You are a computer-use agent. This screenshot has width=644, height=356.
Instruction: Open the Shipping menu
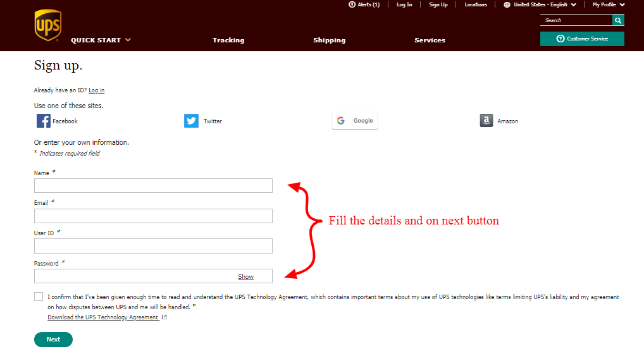coord(330,40)
